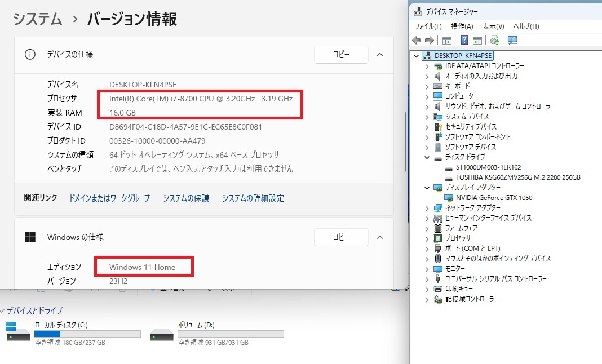Viewport: 602px width, 364px height.
Task: Click the version value 23H2
Action: click(x=118, y=281)
